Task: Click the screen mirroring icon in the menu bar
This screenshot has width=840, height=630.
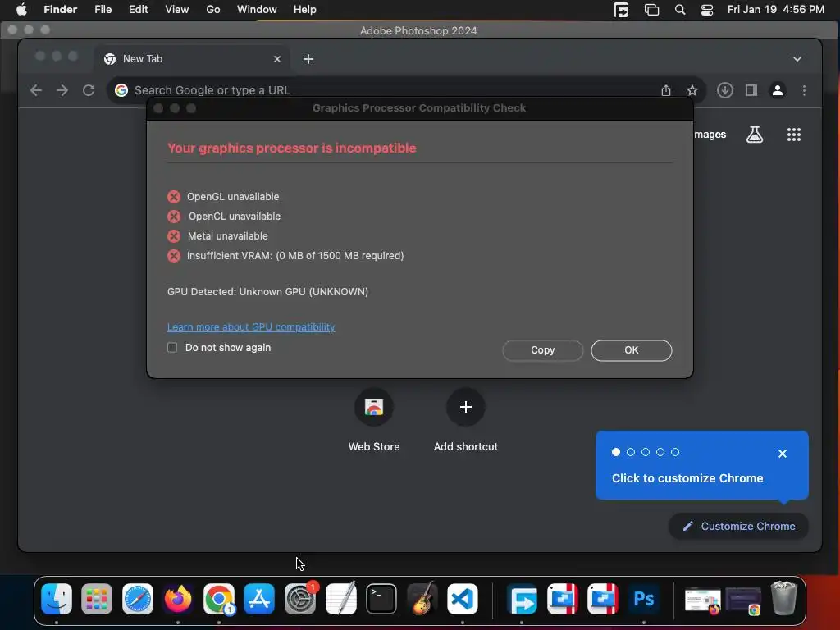Action: 651,10
